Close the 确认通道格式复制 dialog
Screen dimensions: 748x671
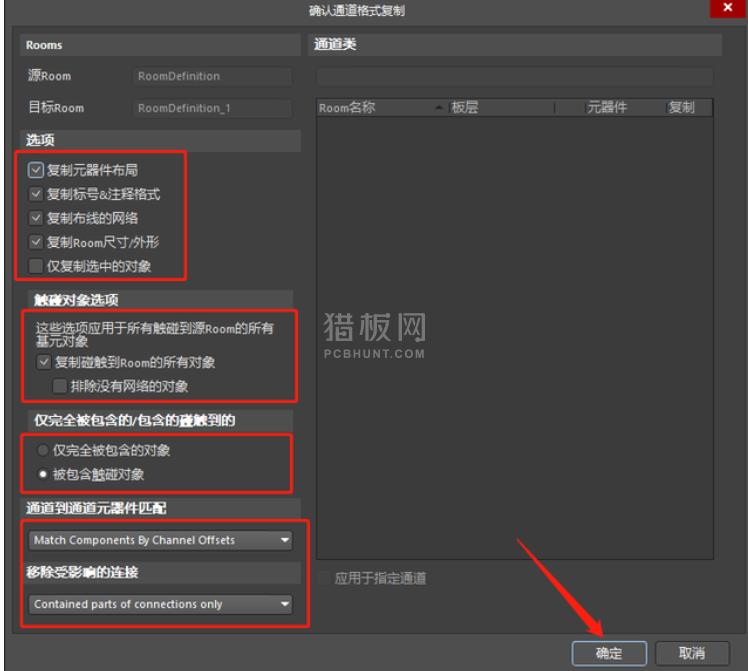[725, 10]
